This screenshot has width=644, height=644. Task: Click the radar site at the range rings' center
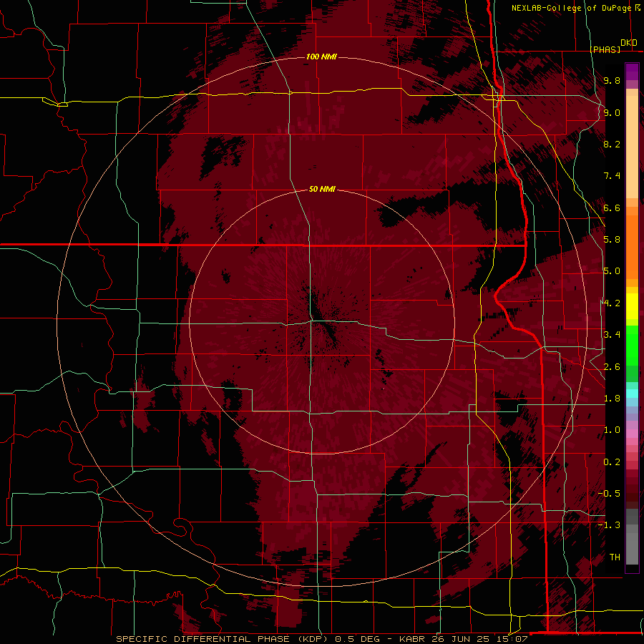coord(322,322)
